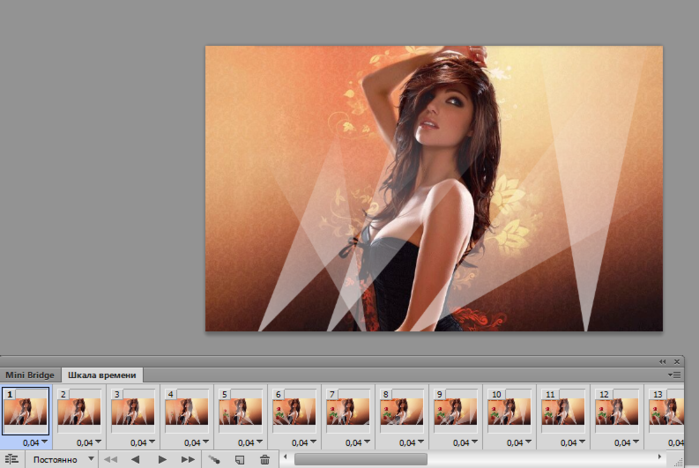Screen dimensions: 699x468
Task: Switch to the Mini Bridge tab
Action: (30, 375)
